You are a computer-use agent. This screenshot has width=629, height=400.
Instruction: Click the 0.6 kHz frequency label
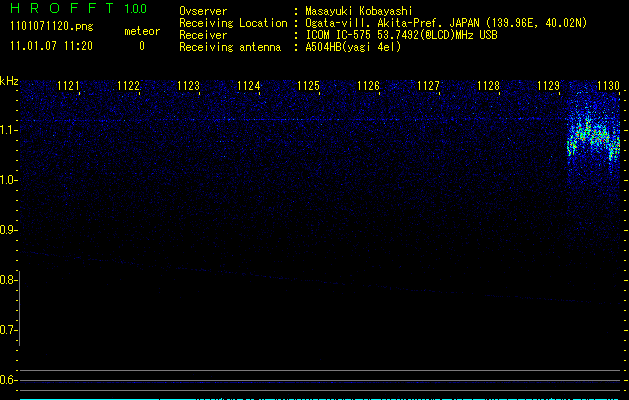click(8, 380)
